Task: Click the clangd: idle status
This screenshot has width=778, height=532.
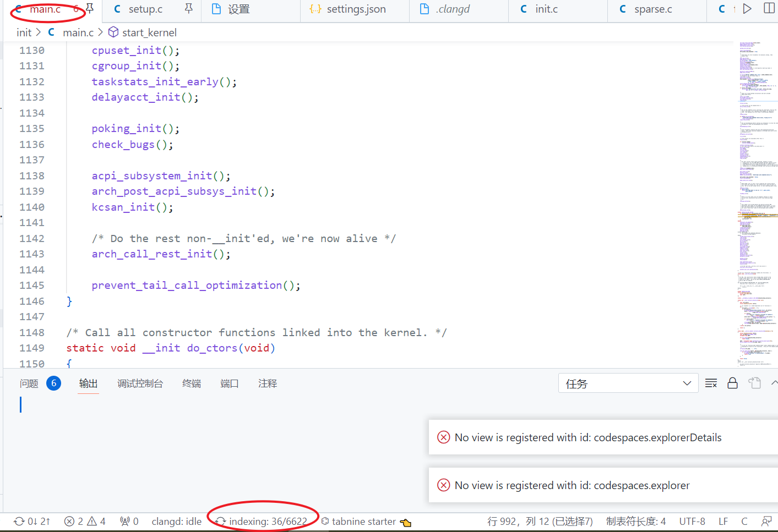Action: click(177, 521)
